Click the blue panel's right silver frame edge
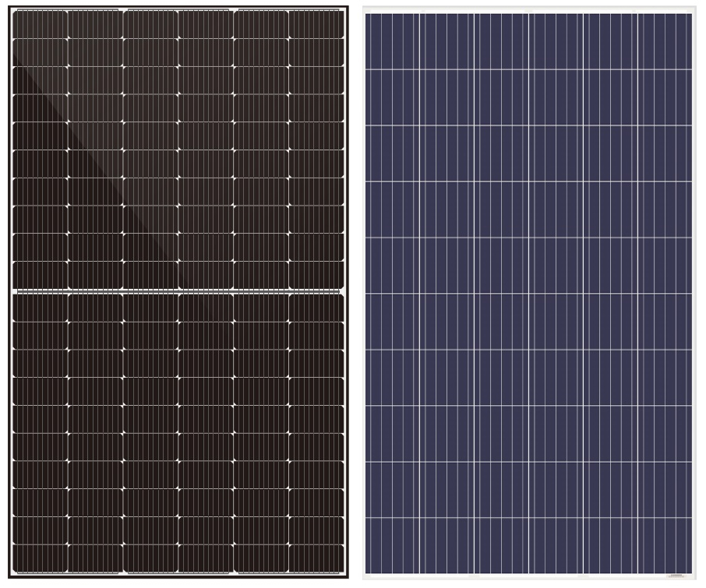706x588 pixels. tap(694, 292)
